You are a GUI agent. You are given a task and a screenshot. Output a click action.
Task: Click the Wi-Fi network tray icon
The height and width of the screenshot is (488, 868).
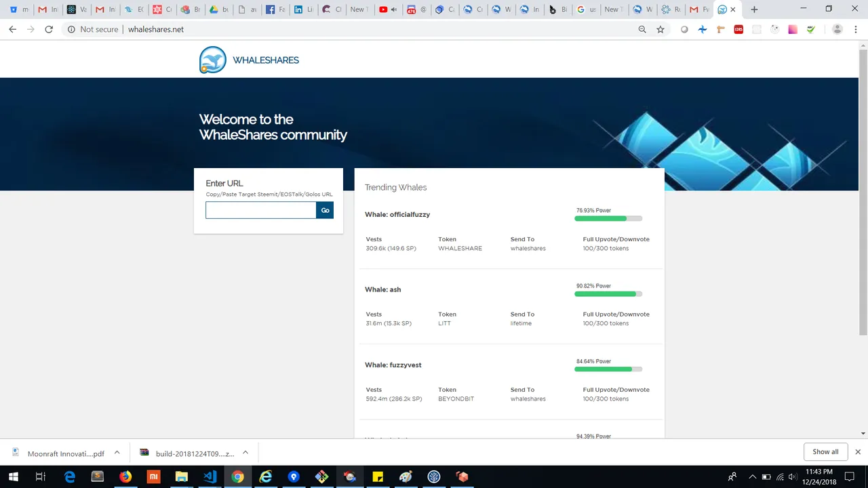click(x=780, y=476)
